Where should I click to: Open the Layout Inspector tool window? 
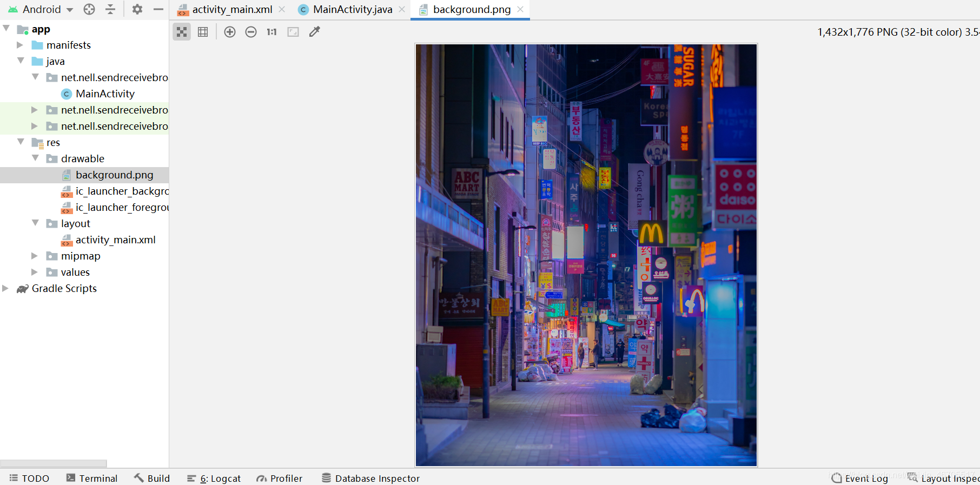tap(944, 478)
